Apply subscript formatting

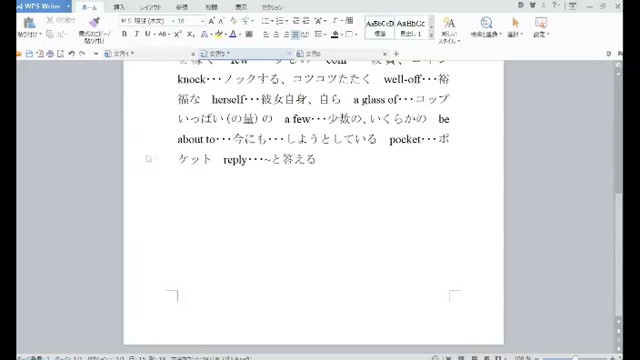[x=191, y=34]
